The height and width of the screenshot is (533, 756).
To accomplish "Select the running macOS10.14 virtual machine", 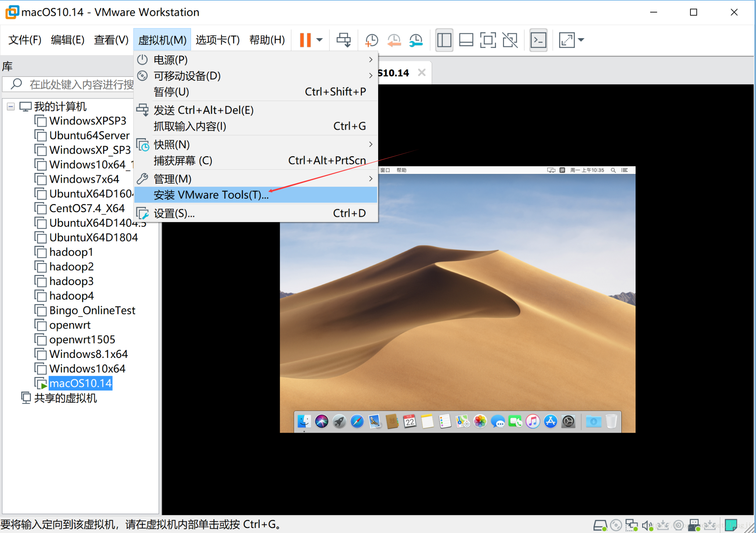I will (x=80, y=383).
